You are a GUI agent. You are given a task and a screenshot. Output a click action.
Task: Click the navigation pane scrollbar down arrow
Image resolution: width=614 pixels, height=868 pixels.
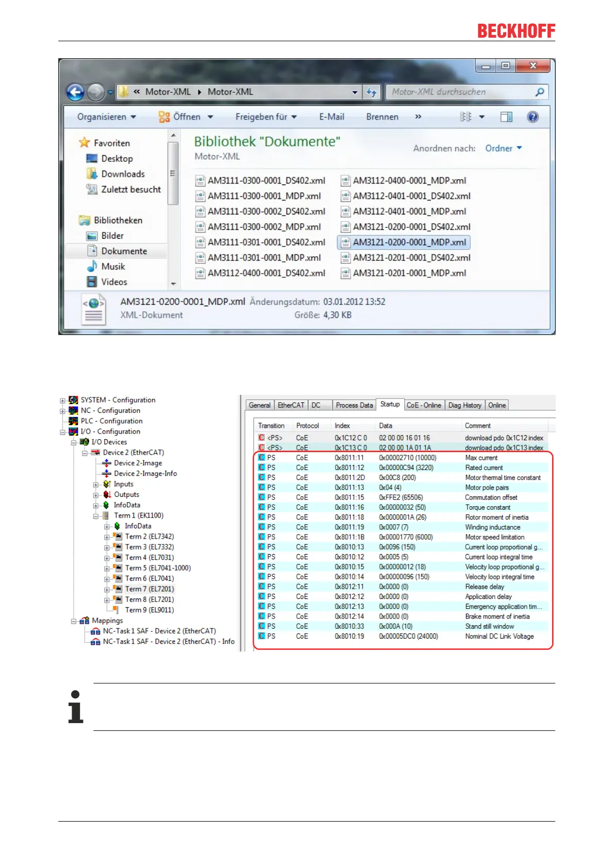173,283
